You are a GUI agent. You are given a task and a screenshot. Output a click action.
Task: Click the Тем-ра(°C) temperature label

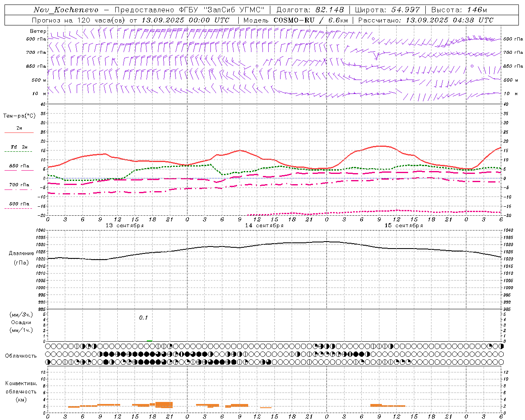(x=19, y=116)
